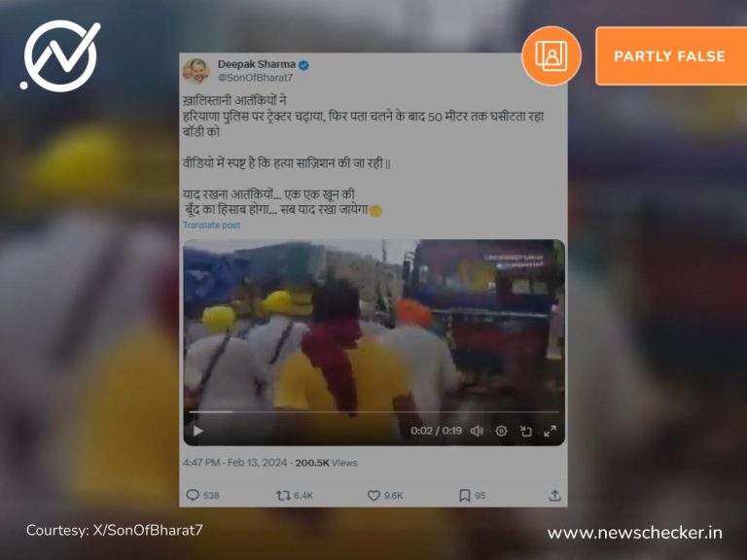747x560 pixels.
Task: Click the @SonOfBharat7 handle
Action: [x=256, y=78]
